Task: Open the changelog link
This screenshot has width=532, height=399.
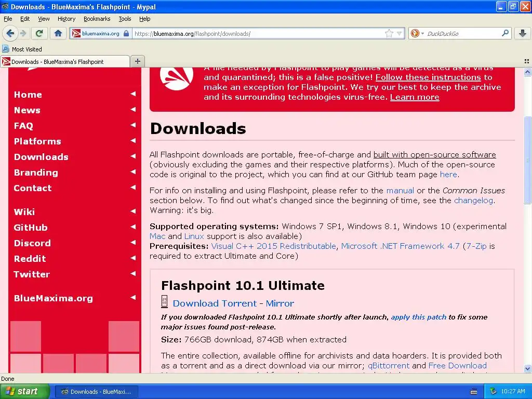Action: (x=473, y=201)
